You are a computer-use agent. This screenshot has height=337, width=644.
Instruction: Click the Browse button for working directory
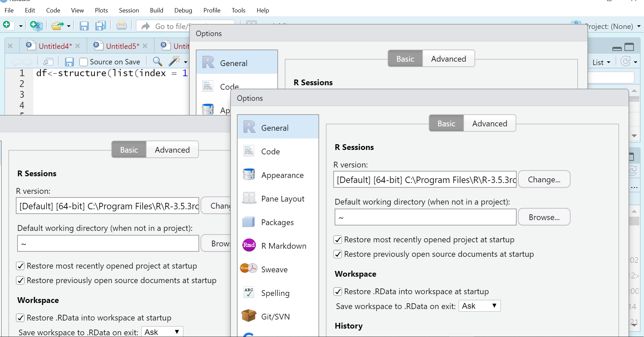[x=544, y=217]
